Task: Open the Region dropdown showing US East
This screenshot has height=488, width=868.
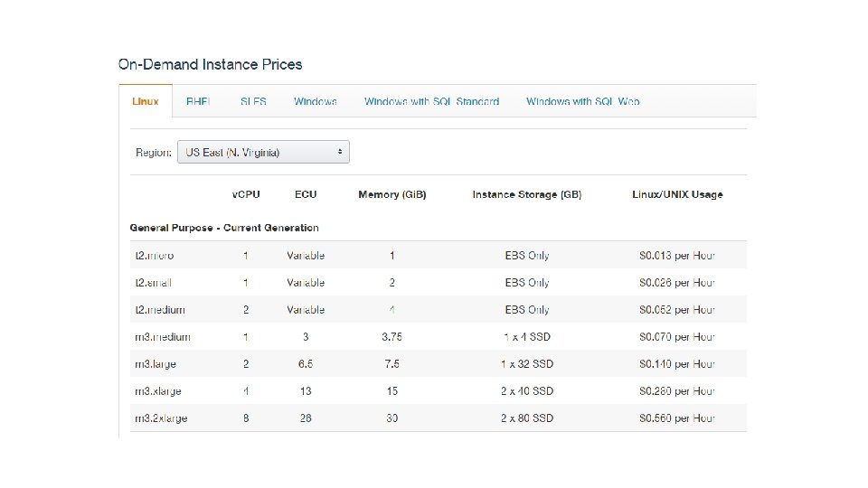Action: tap(263, 153)
